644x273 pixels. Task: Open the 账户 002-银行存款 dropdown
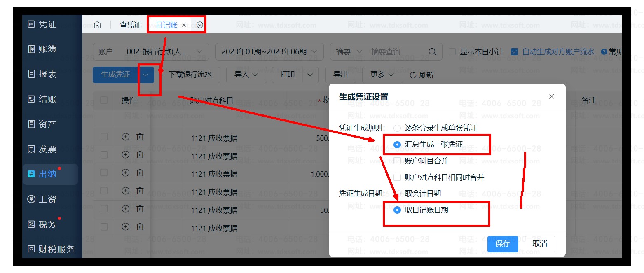151,52
